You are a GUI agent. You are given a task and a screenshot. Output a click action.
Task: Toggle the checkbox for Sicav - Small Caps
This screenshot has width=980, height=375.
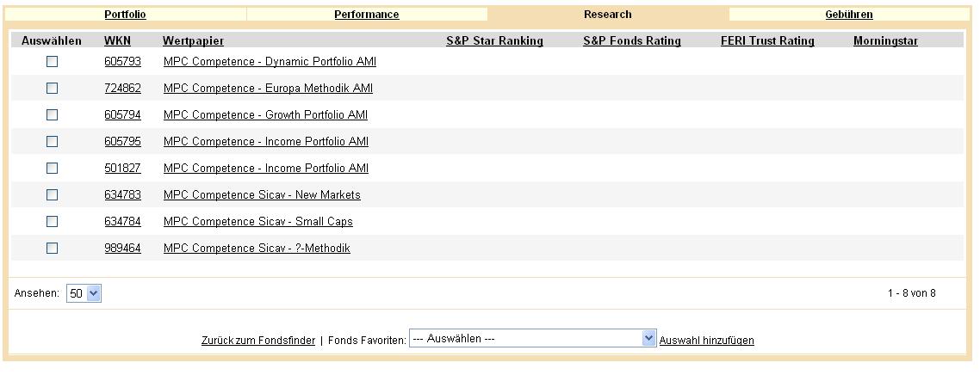click(52, 222)
